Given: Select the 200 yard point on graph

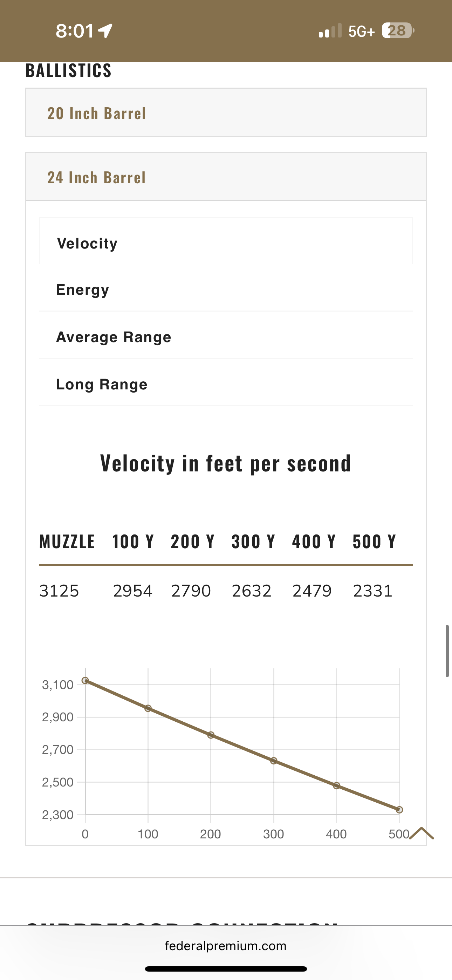Looking at the screenshot, I should tap(211, 735).
